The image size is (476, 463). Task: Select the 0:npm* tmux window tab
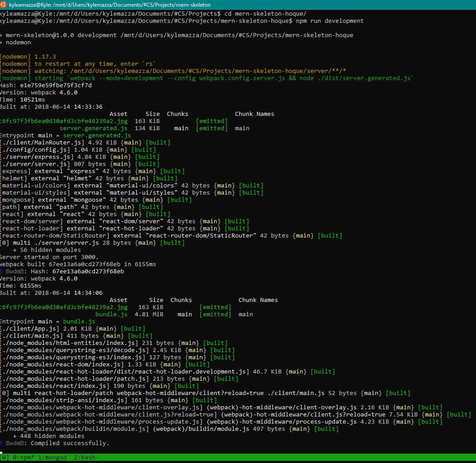(x=23, y=457)
